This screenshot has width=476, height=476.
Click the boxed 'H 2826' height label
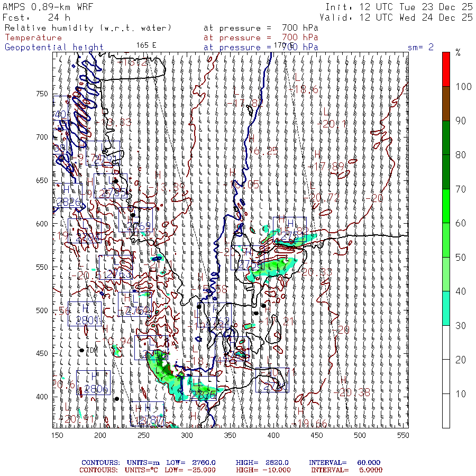pos(68,195)
